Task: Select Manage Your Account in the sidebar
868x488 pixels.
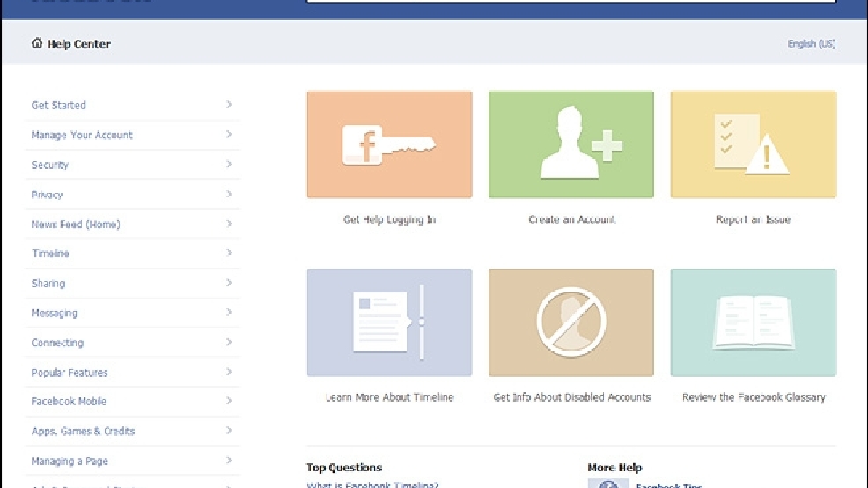Action: click(82, 135)
